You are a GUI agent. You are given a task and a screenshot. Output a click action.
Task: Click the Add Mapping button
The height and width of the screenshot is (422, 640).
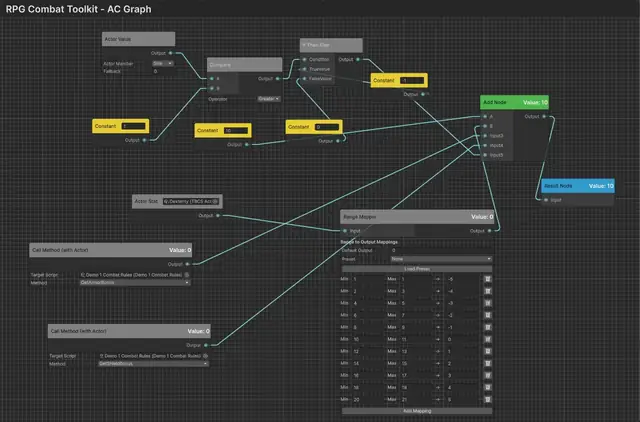(x=417, y=411)
